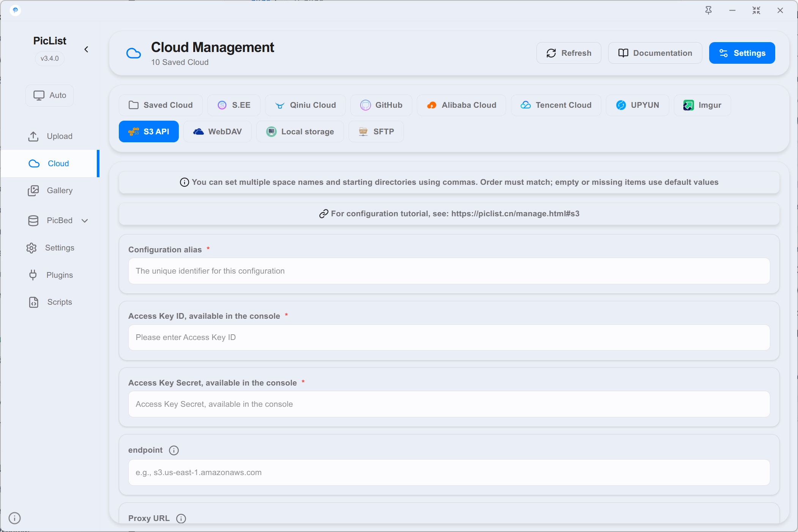This screenshot has width=798, height=532.
Task: Toggle the Auto theme mode button
Action: click(49, 95)
